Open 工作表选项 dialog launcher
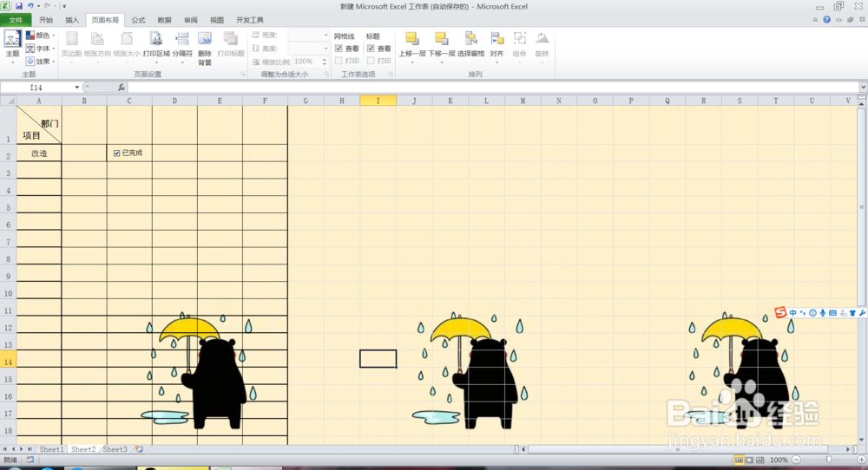The height and width of the screenshot is (470, 868). (x=391, y=74)
